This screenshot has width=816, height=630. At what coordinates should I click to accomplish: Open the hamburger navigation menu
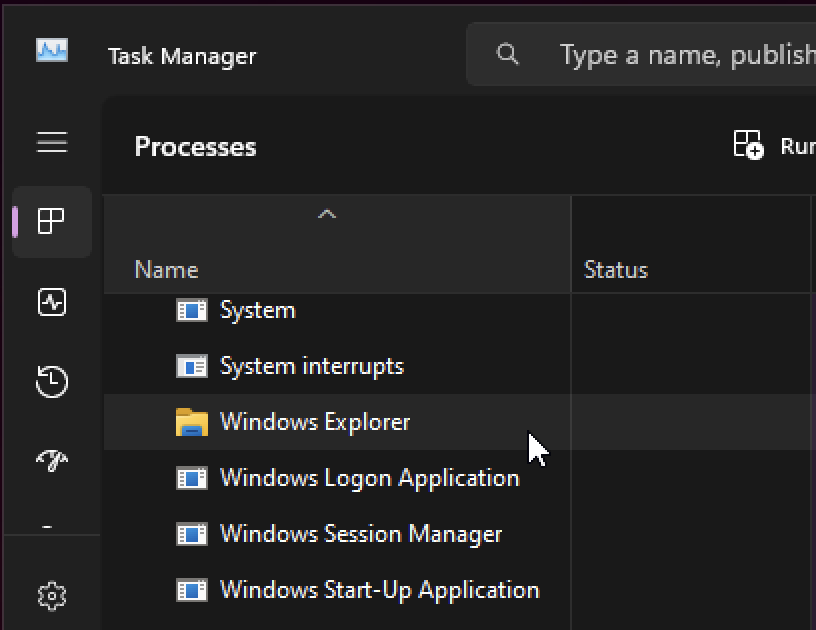[52, 143]
